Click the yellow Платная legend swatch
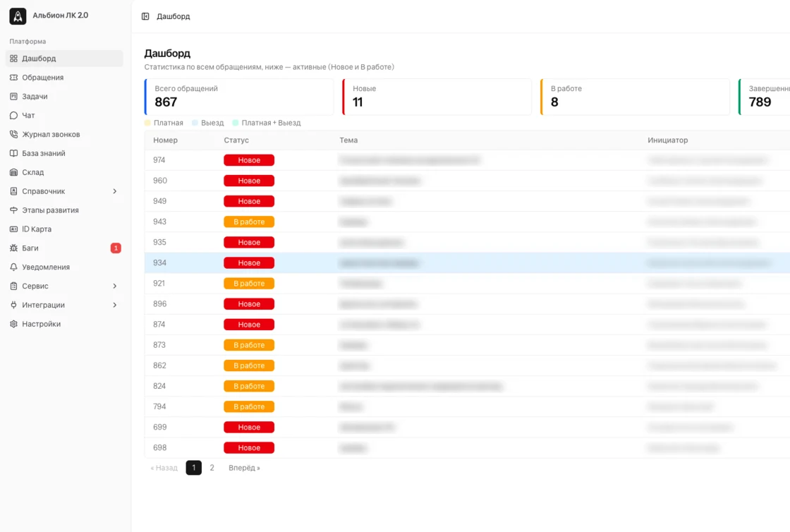 147,123
